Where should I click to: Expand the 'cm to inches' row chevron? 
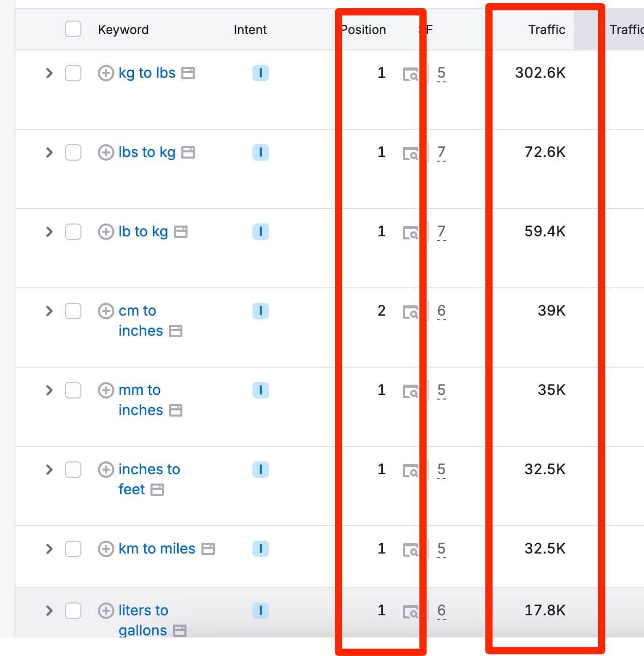coord(49,311)
